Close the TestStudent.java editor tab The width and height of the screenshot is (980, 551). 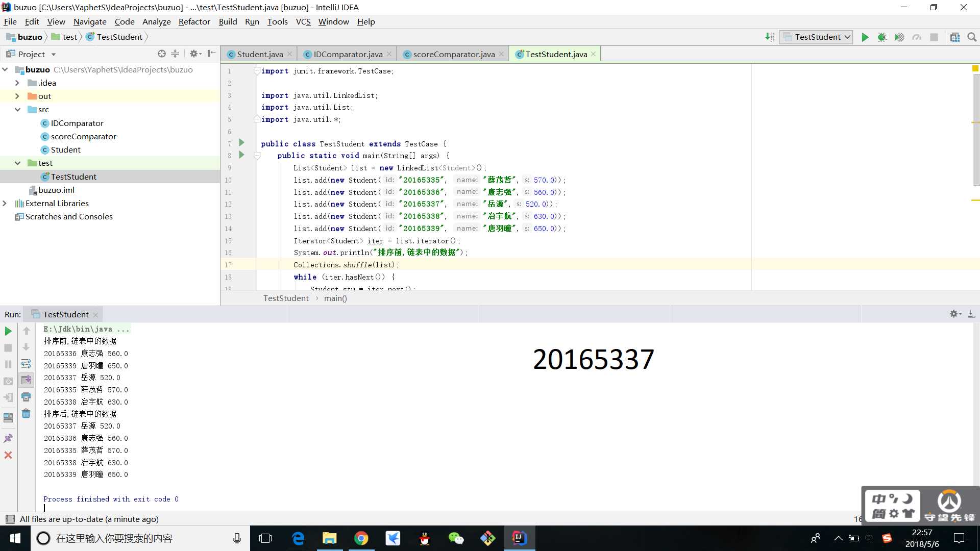point(593,54)
